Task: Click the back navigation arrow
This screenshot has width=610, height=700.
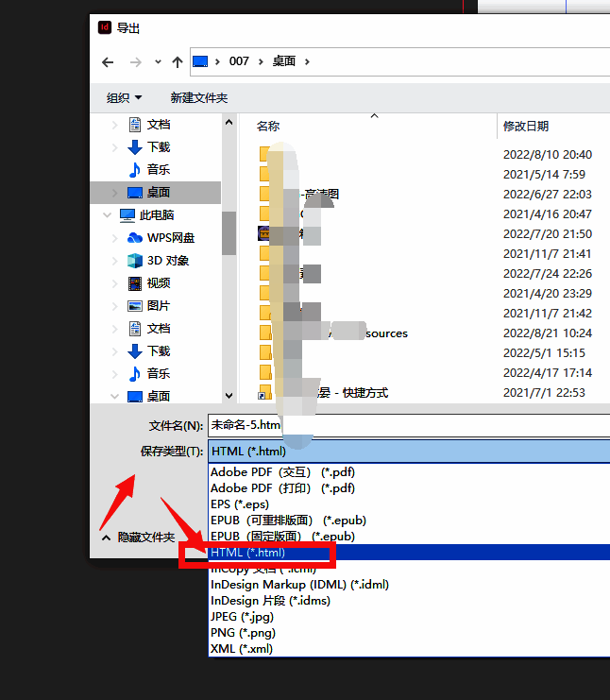Action: click(108, 62)
